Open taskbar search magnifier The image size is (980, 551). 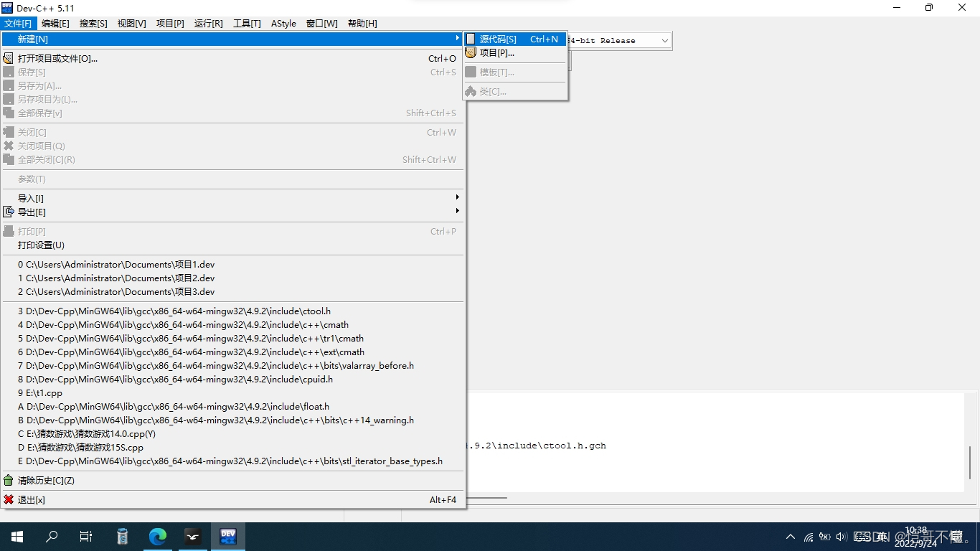(x=52, y=536)
